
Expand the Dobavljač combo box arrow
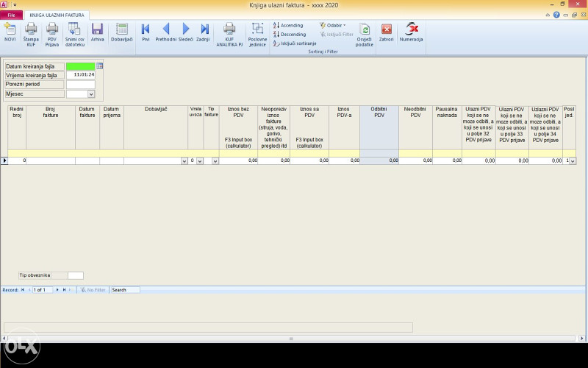tap(184, 160)
